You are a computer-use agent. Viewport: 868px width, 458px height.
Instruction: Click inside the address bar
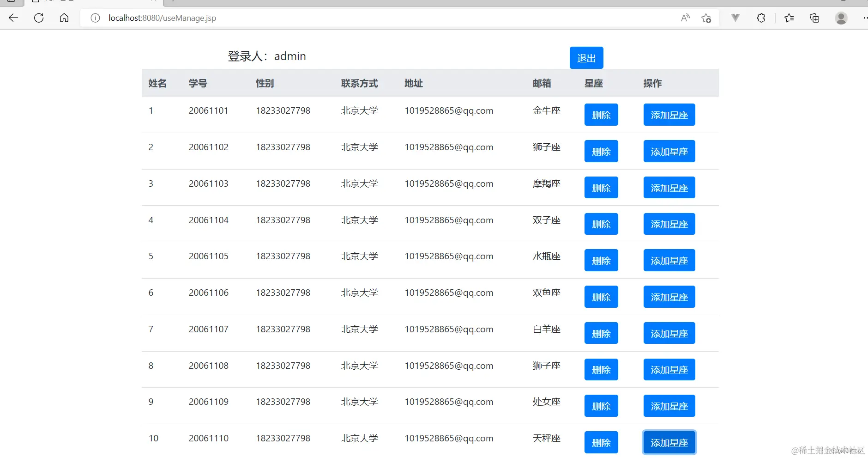277,18
